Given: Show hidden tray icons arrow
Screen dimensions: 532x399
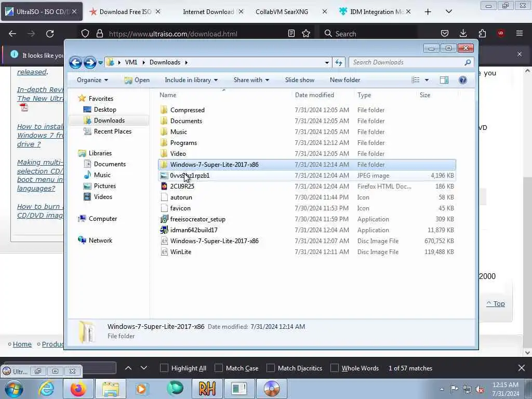Looking at the screenshot, I should 442,389.
